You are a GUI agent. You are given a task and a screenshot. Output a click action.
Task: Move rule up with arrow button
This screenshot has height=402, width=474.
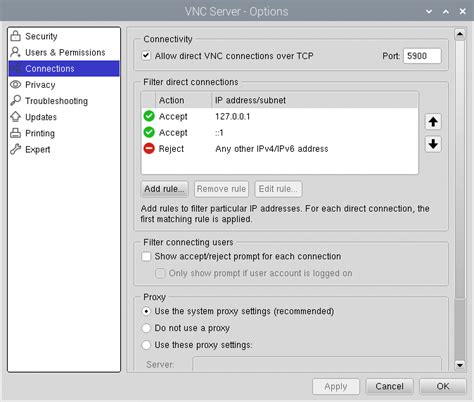pos(433,122)
